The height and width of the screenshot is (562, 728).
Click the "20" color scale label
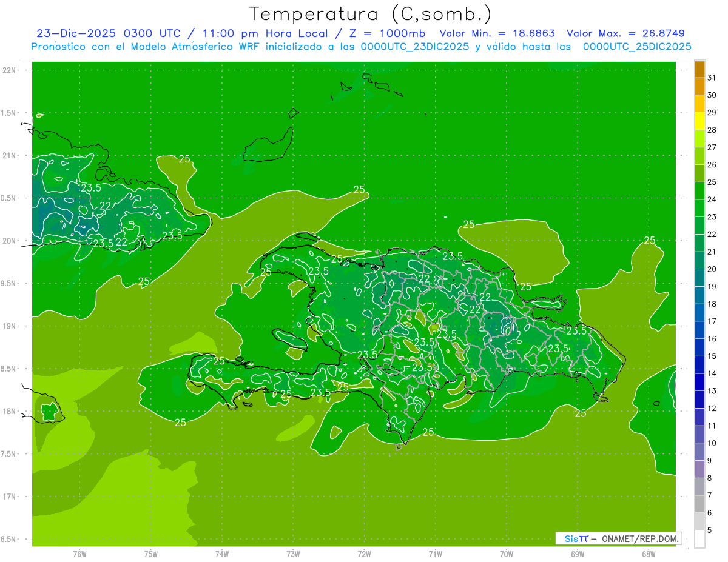click(x=712, y=269)
